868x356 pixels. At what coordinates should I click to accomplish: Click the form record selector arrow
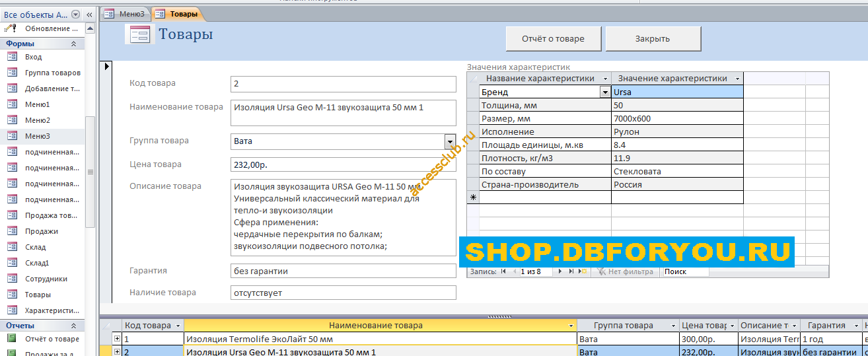pos(106,65)
